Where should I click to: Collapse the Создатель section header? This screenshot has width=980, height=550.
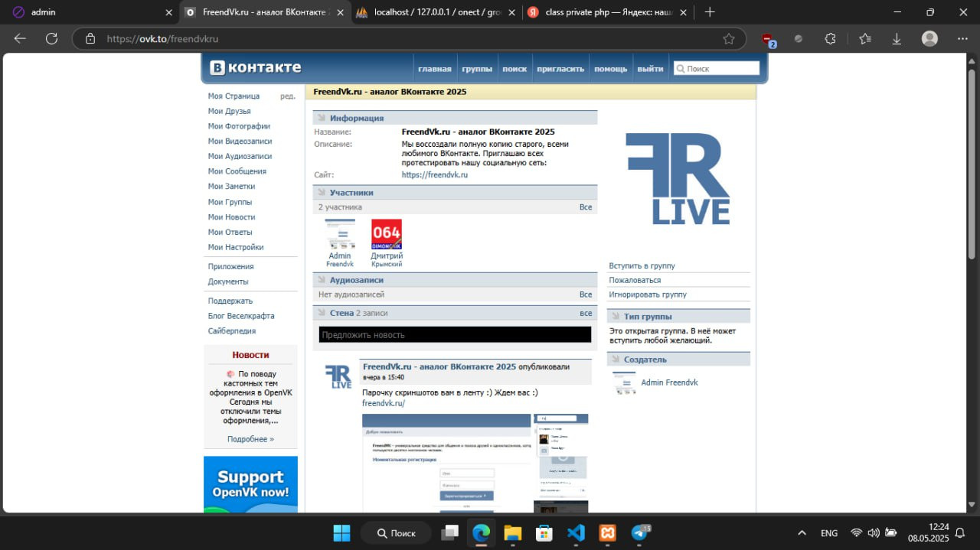pyautogui.click(x=678, y=359)
